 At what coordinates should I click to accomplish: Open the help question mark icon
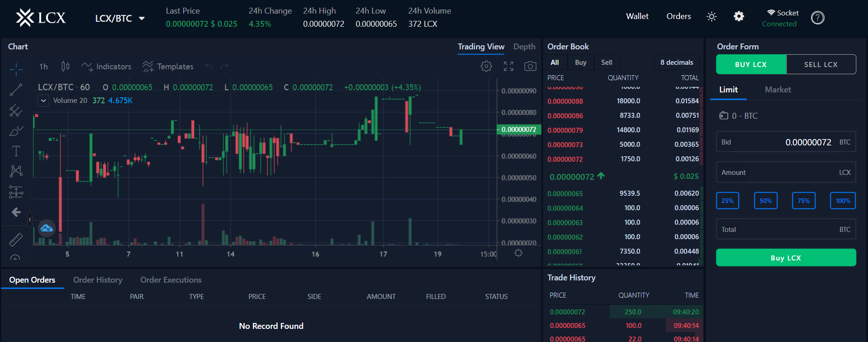point(817,18)
